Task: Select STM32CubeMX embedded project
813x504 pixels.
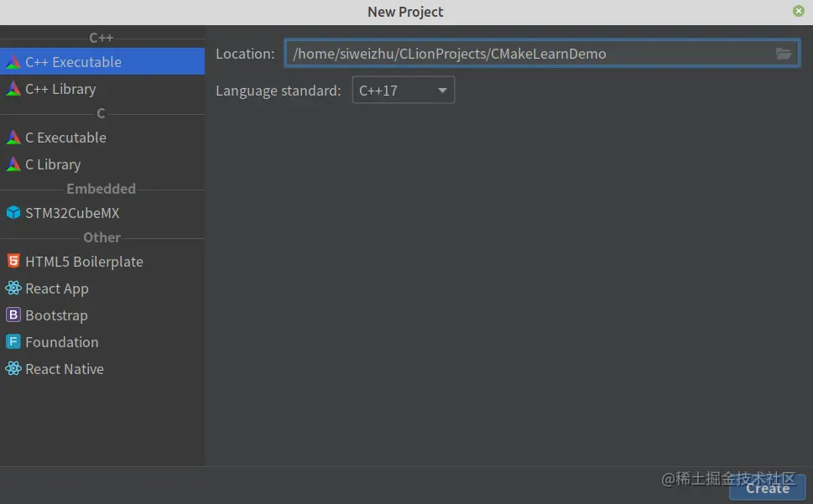Action: (102, 213)
